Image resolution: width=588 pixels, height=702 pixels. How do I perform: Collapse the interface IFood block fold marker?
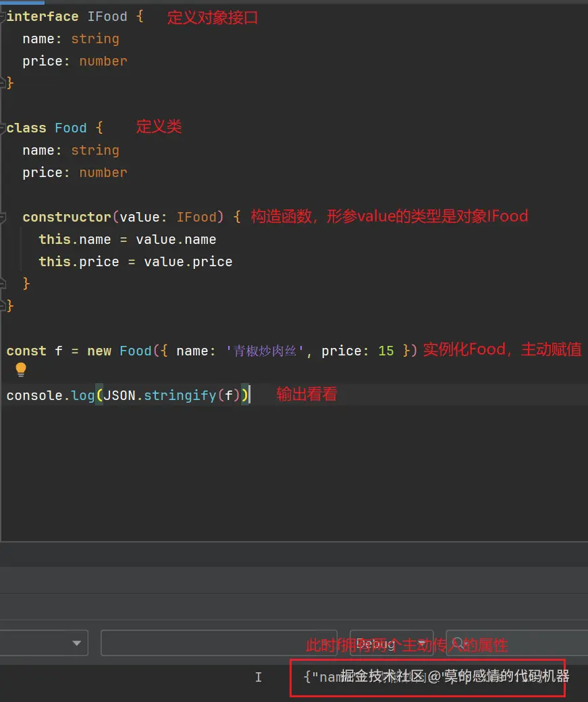[3, 17]
